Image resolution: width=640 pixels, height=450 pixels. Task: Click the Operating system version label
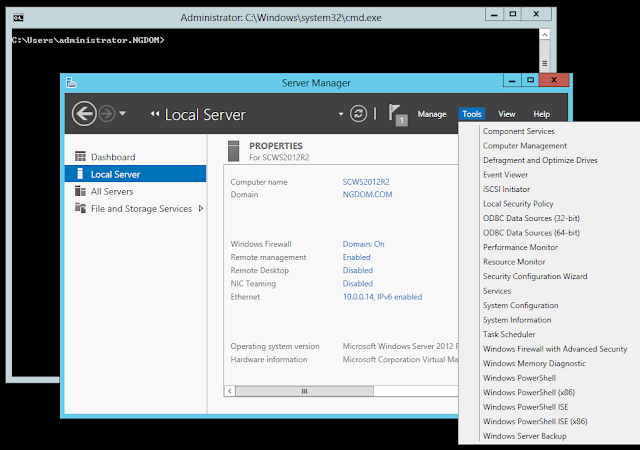(x=275, y=346)
